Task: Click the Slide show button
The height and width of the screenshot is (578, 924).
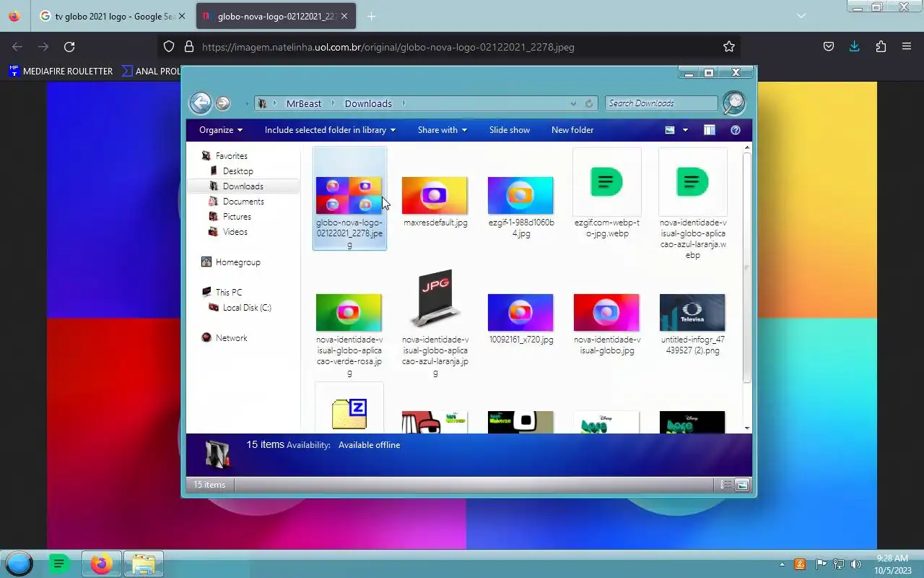Action: pos(510,130)
